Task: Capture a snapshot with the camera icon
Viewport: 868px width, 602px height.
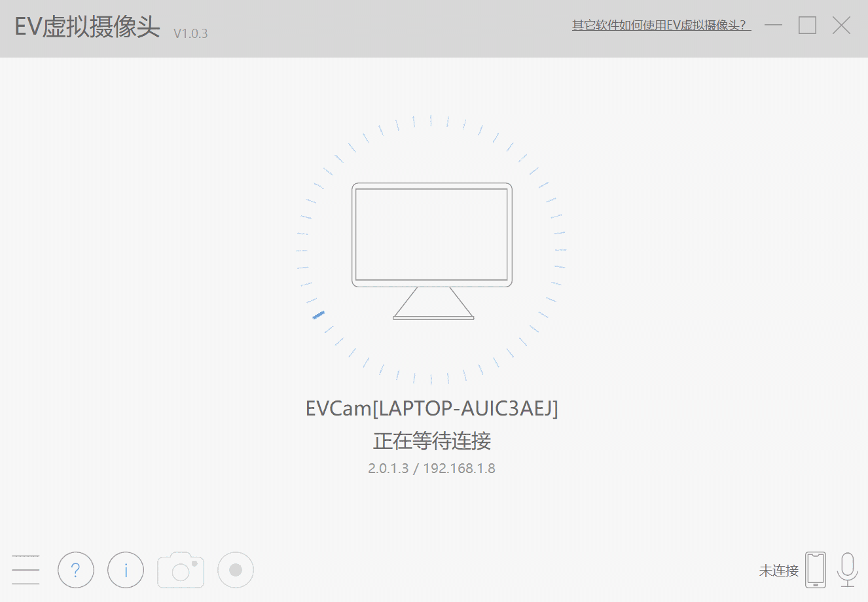Action: pyautogui.click(x=181, y=570)
